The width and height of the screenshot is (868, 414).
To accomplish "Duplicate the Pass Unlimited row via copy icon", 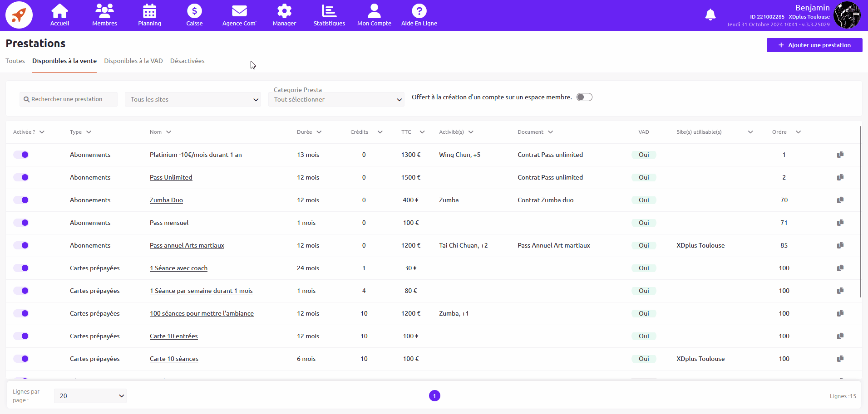I will tap(840, 177).
